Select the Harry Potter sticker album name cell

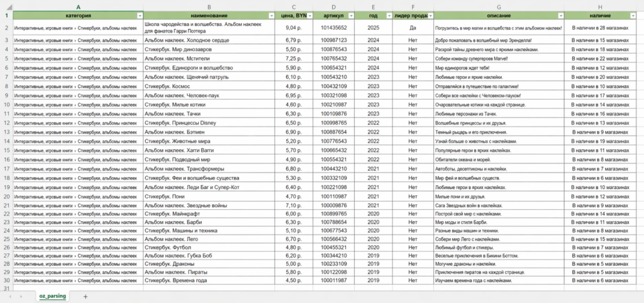(209, 28)
